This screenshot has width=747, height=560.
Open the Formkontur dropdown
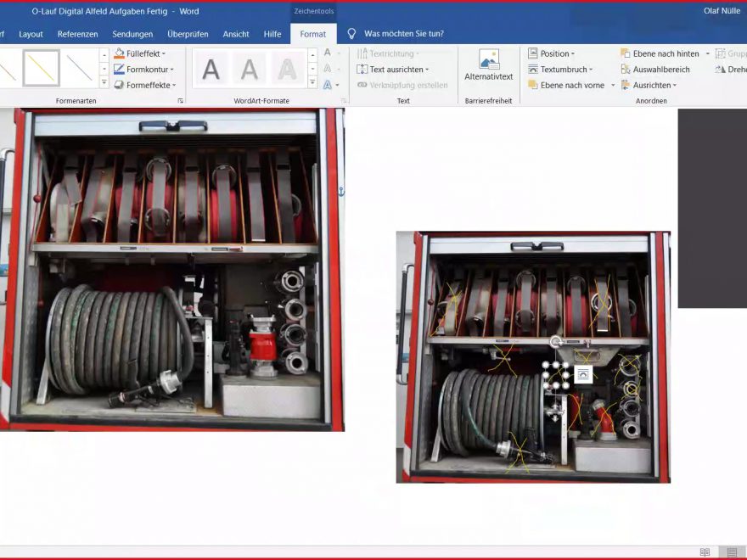coord(144,70)
